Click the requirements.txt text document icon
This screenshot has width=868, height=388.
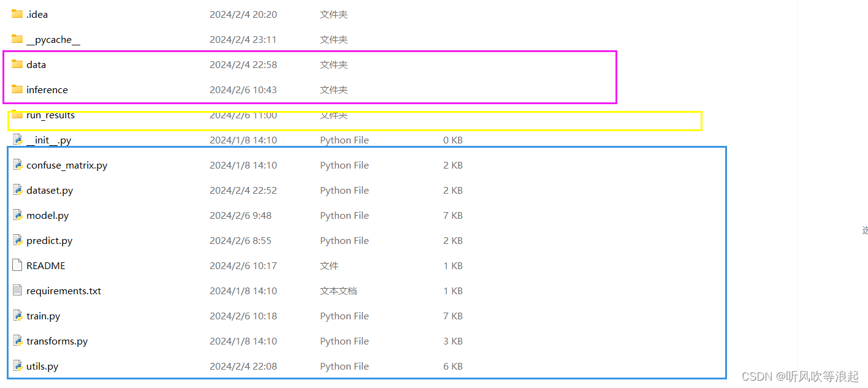(17, 291)
